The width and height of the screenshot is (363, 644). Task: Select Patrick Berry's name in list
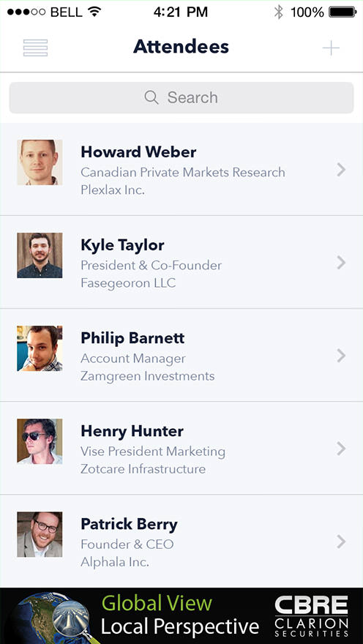click(129, 525)
